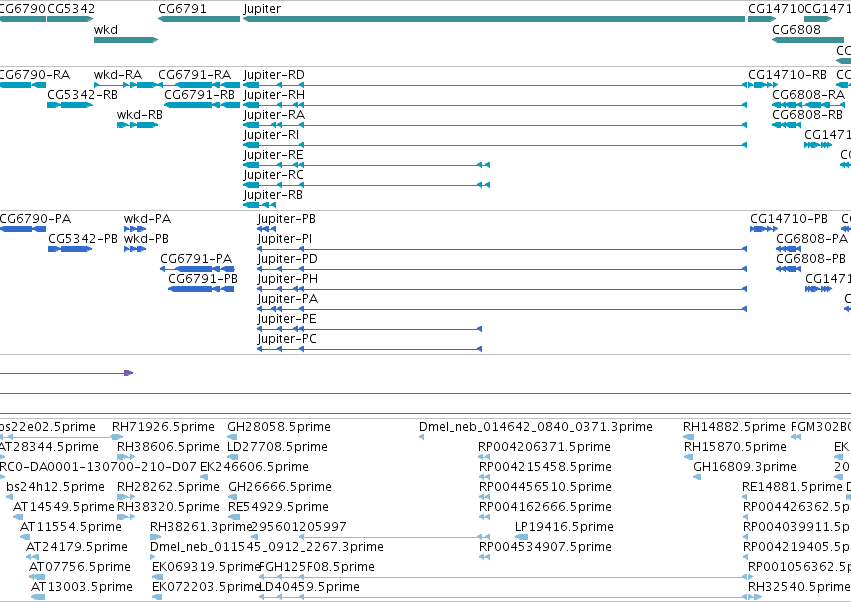
Task: Select the long Jupiter gene span bar
Action: coord(494,19)
